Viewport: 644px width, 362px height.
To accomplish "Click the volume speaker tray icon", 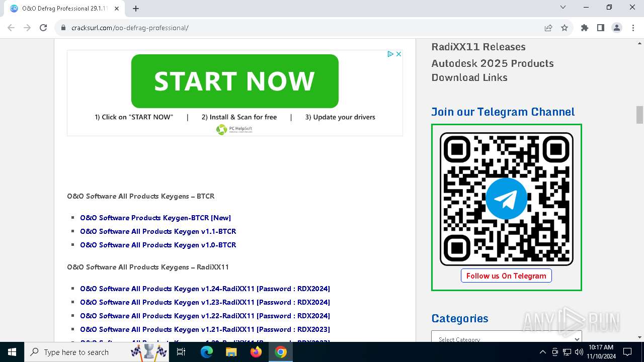I will pyautogui.click(x=579, y=352).
